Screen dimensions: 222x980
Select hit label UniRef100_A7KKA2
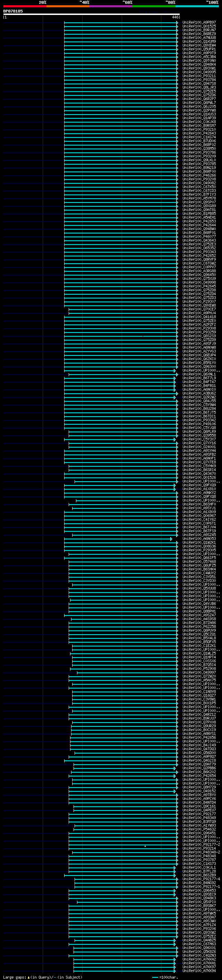click(x=199, y=959)
